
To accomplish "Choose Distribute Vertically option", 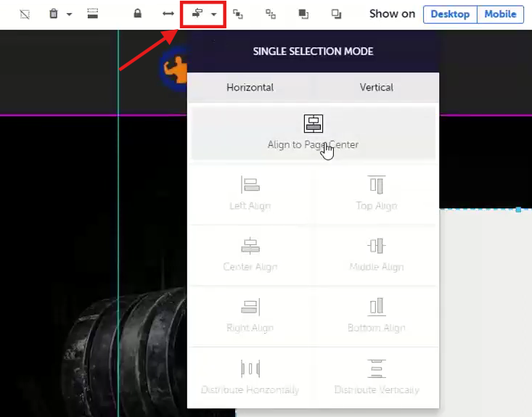I will tap(377, 377).
